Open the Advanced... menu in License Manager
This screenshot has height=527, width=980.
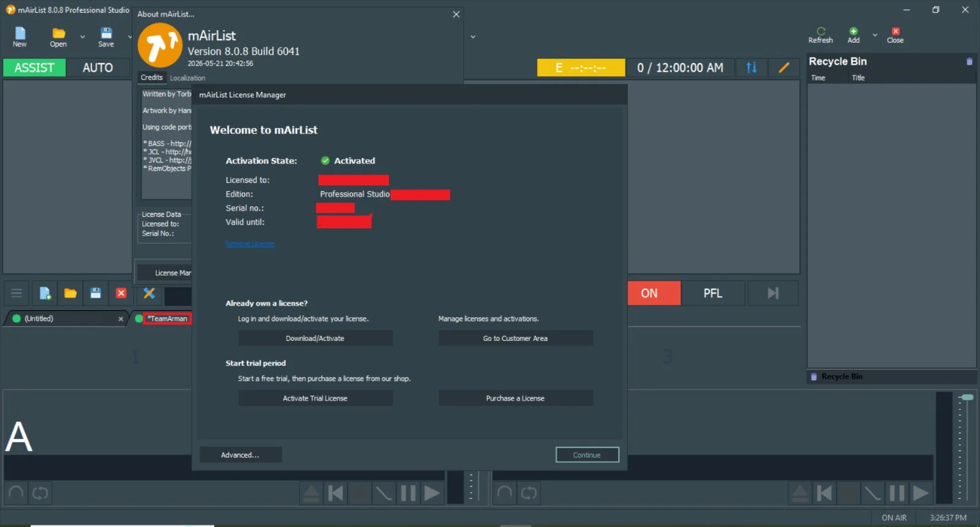[240, 455]
